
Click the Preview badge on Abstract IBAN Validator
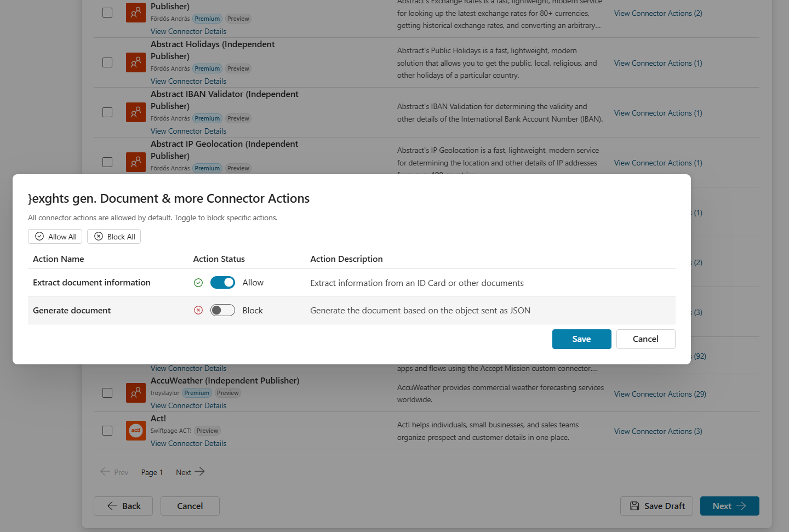point(238,118)
